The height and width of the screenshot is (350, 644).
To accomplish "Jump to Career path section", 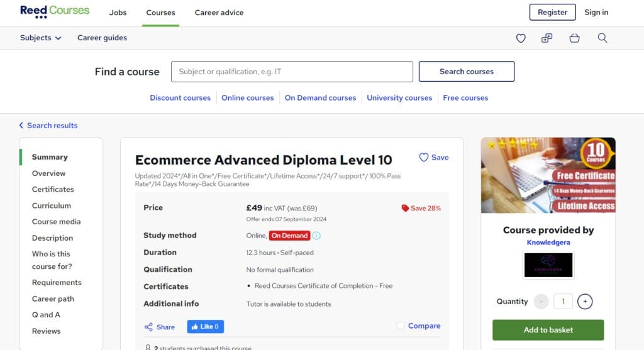I will [53, 299].
